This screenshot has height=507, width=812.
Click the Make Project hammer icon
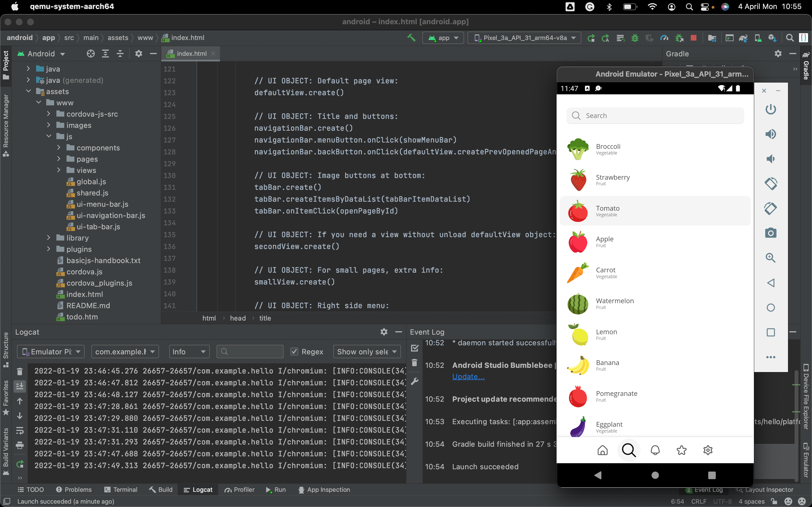[x=411, y=38]
